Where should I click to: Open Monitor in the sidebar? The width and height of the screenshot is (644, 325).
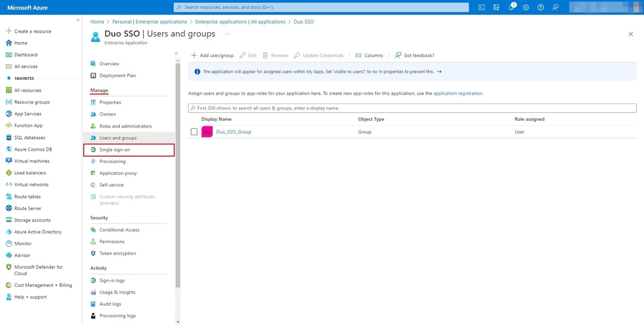pyautogui.click(x=23, y=243)
